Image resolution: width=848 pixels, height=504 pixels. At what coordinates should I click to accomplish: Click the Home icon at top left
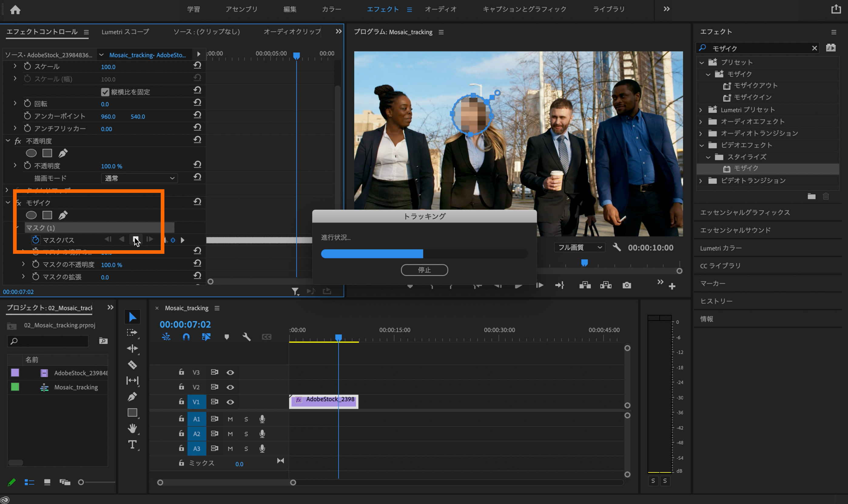15,9
